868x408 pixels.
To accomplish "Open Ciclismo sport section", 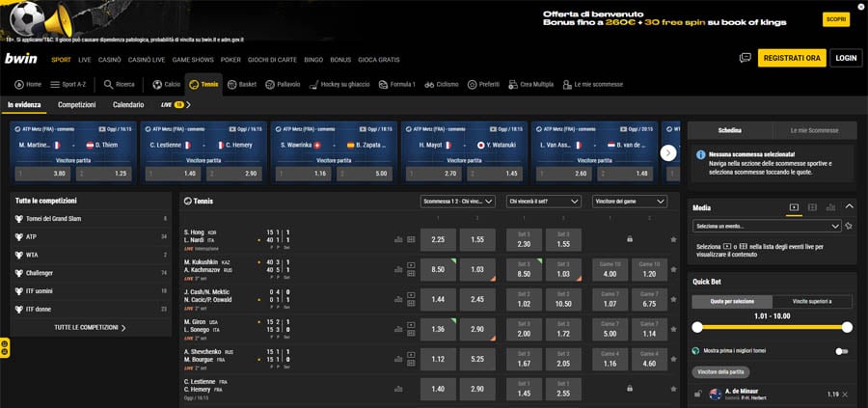I will pyautogui.click(x=442, y=84).
